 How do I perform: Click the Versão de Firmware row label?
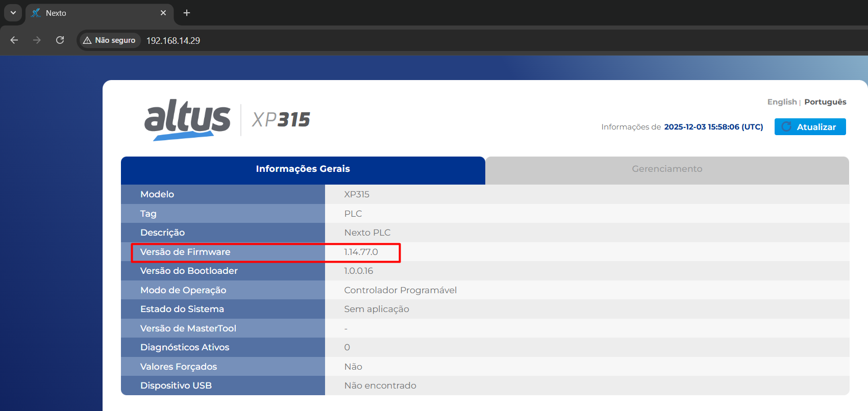pos(185,252)
